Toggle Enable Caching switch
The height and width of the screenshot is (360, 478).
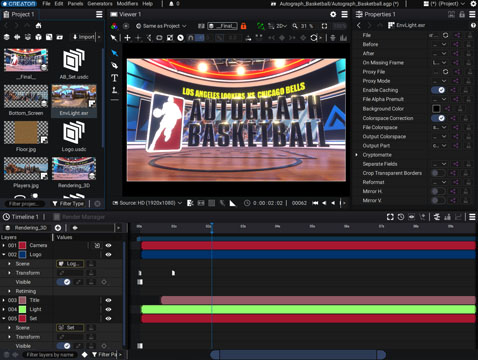[x=438, y=90]
